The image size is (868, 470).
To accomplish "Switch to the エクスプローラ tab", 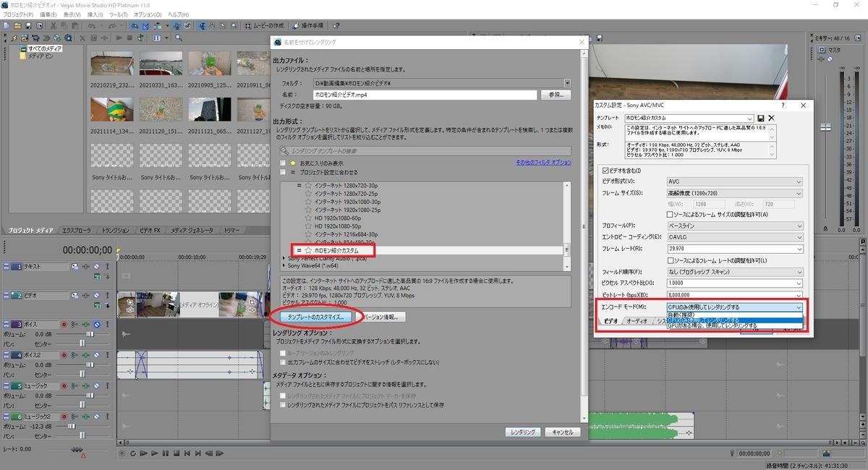I will [x=76, y=230].
